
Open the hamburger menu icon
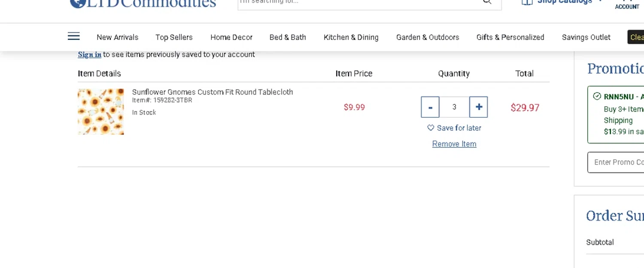click(73, 36)
